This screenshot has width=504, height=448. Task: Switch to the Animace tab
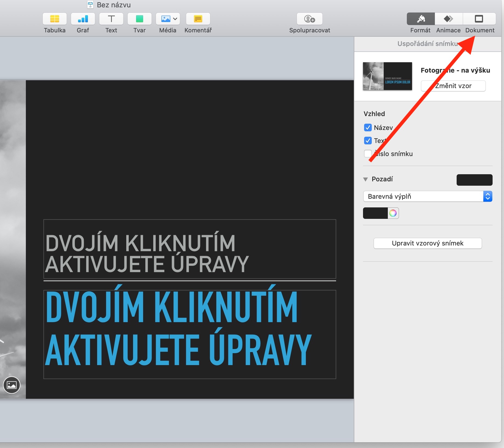click(x=448, y=19)
